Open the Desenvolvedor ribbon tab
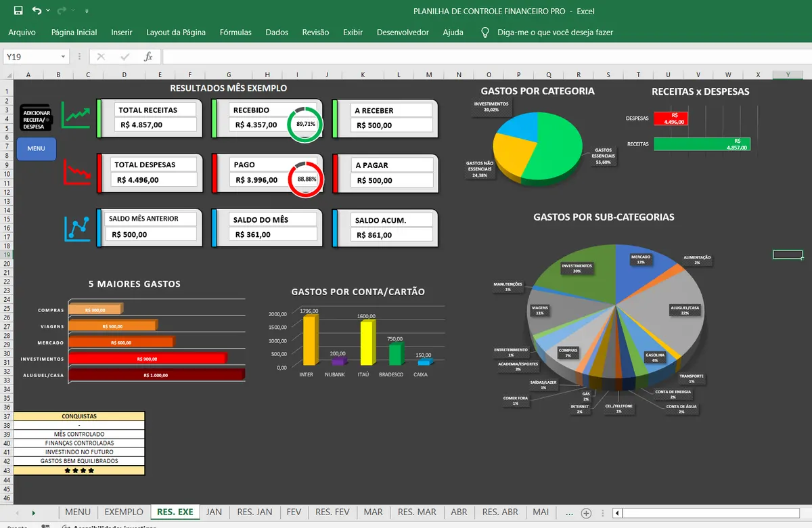The image size is (812, 528). (403, 32)
